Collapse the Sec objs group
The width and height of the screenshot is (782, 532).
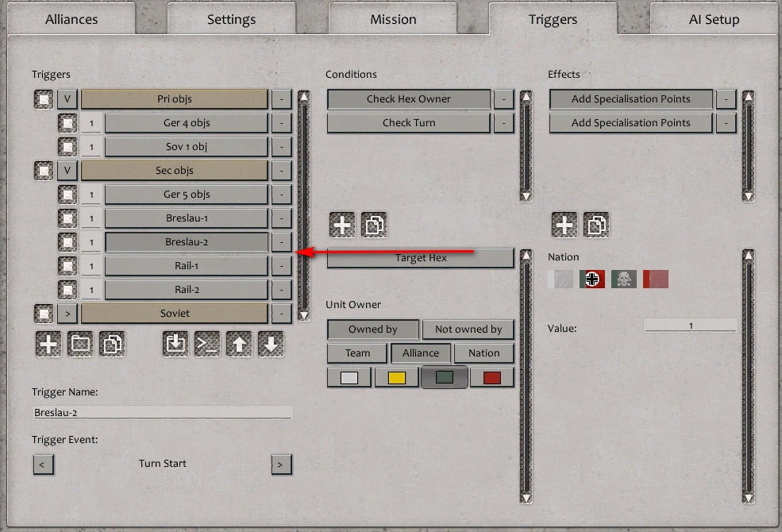point(67,170)
